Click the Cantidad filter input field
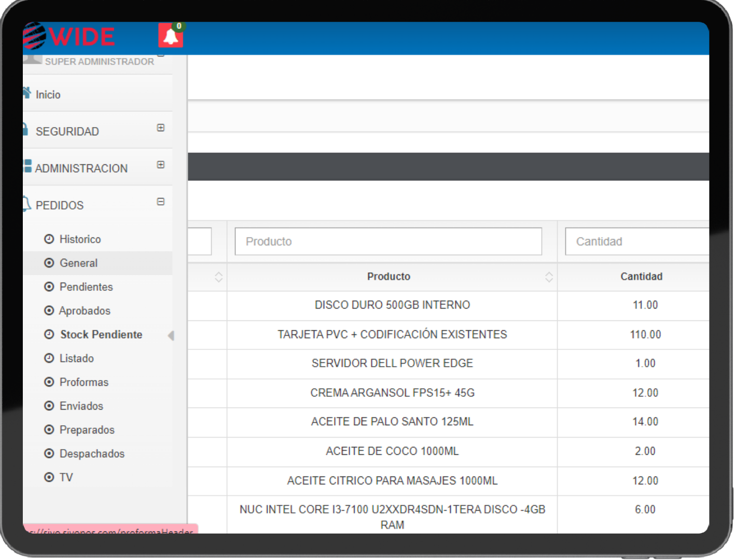The height and width of the screenshot is (560, 735). click(637, 241)
